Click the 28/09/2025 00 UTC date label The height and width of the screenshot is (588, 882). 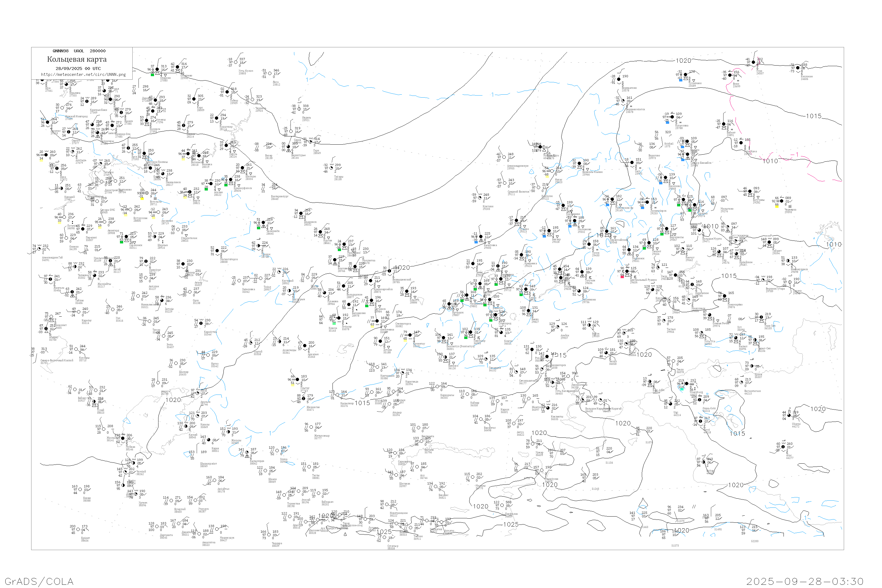click(x=78, y=68)
